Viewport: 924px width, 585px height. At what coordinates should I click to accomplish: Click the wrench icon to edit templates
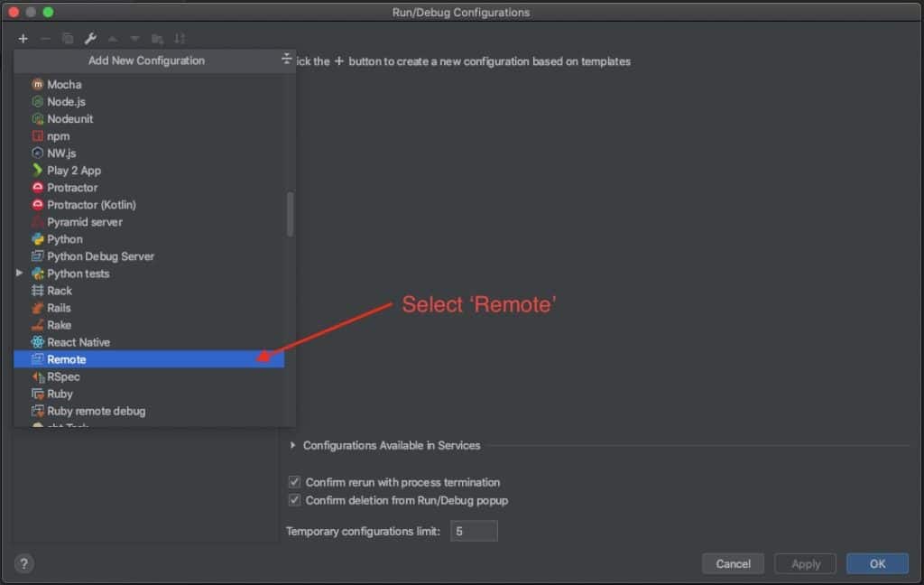[90, 39]
